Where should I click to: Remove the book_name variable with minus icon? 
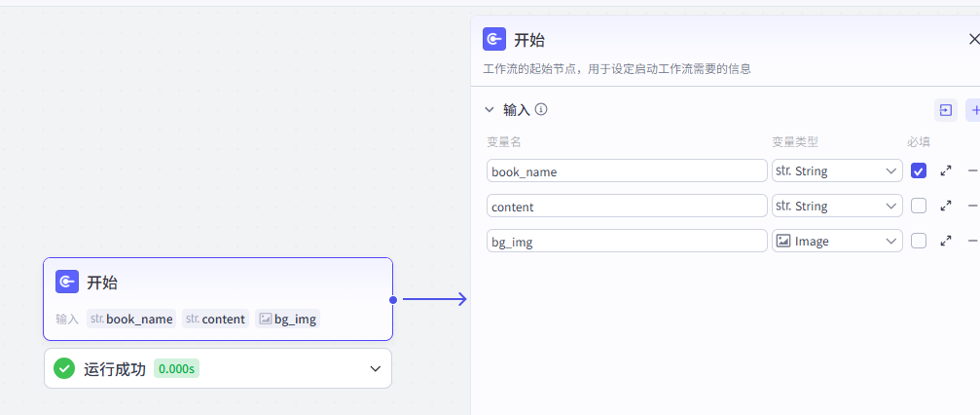tap(972, 171)
